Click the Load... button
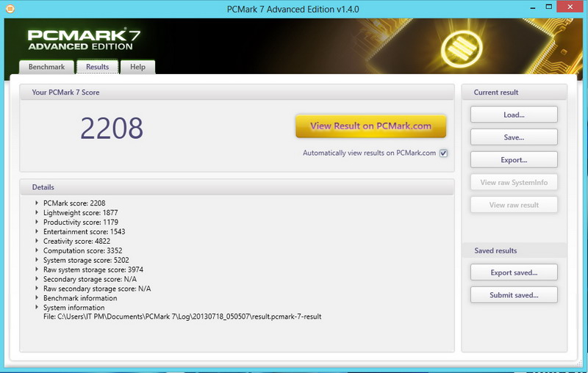The height and width of the screenshot is (373, 588). pos(514,115)
